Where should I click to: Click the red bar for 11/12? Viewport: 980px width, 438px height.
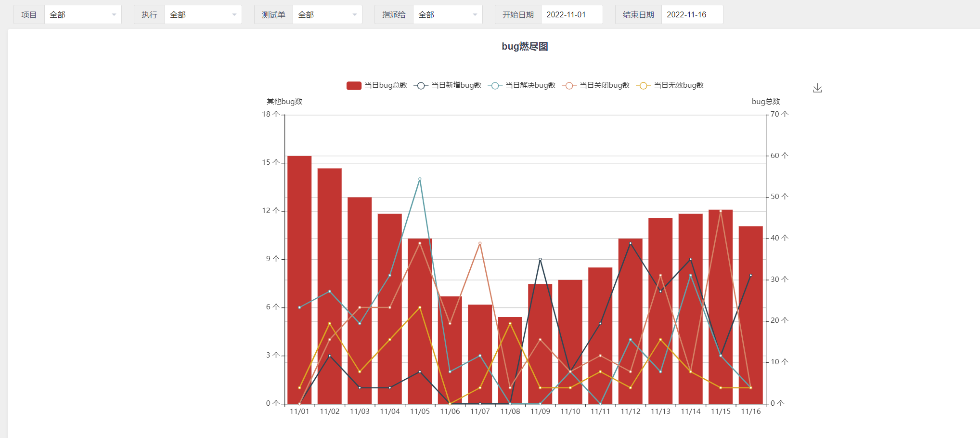631,321
